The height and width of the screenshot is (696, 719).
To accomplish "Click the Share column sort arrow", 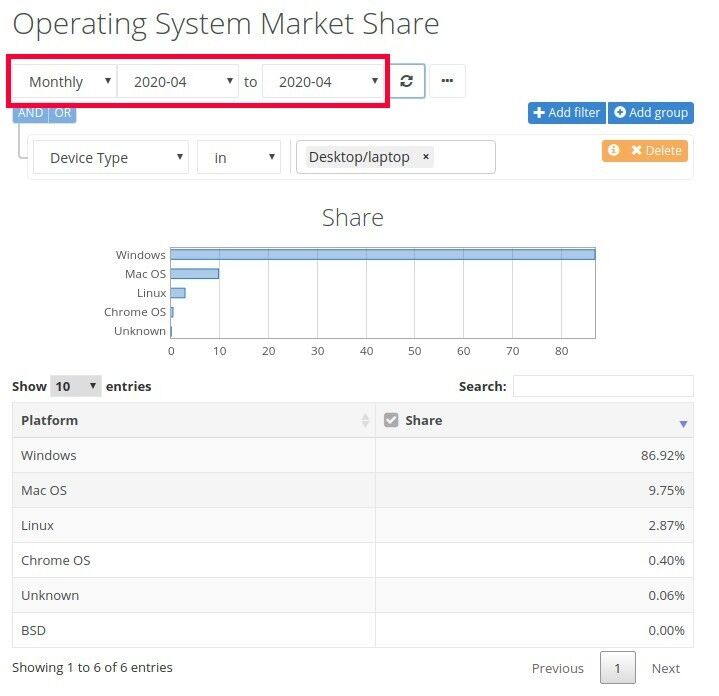I will [683, 424].
